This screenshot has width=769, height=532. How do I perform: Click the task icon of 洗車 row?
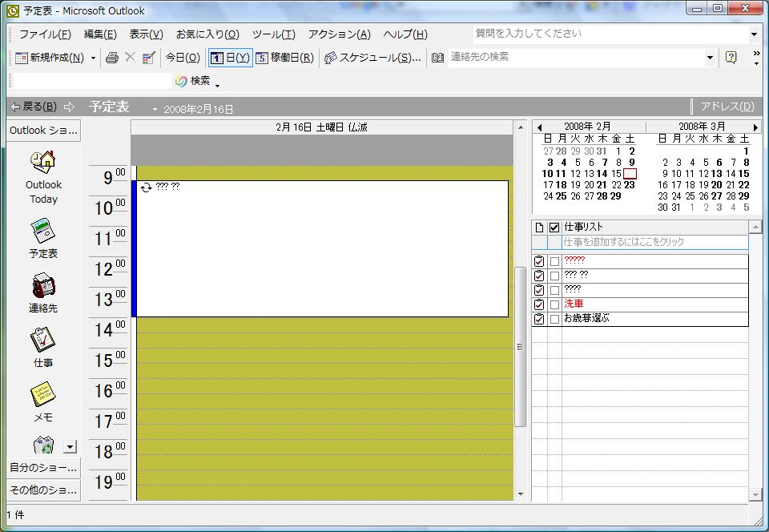pyautogui.click(x=539, y=304)
